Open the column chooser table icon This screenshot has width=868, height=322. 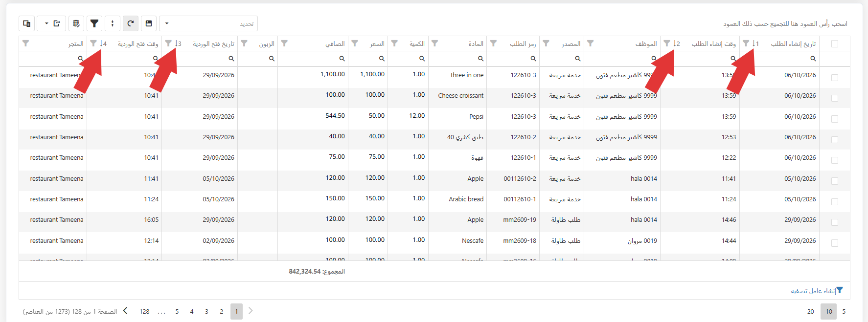tap(76, 23)
